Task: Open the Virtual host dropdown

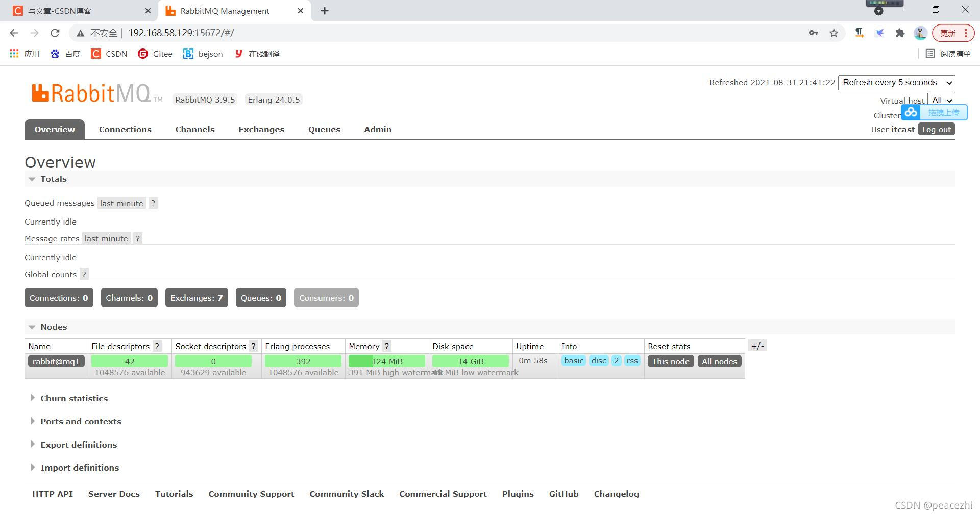Action: pos(941,100)
